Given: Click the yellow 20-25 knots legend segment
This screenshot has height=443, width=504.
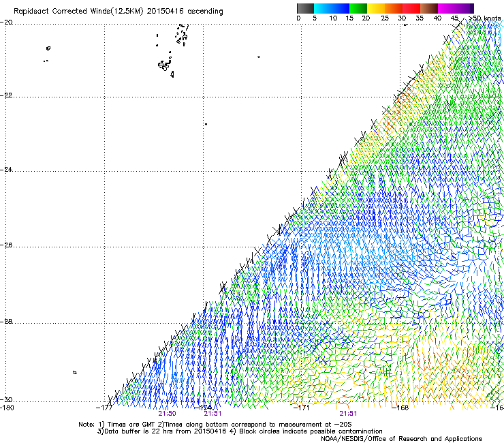Looking at the screenshot, I should tap(376, 8).
